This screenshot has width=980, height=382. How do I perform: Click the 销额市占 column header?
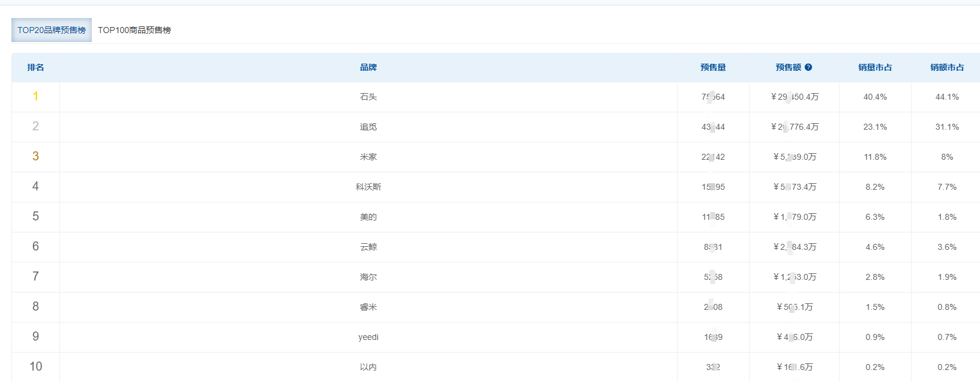point(947,67)
